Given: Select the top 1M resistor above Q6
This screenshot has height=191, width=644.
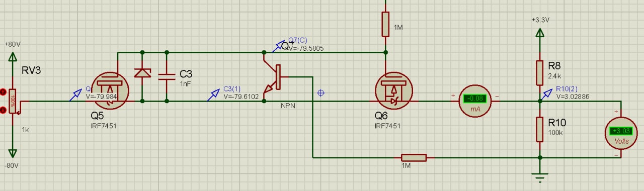Looking at the screenshot, I should pos(385,24).
